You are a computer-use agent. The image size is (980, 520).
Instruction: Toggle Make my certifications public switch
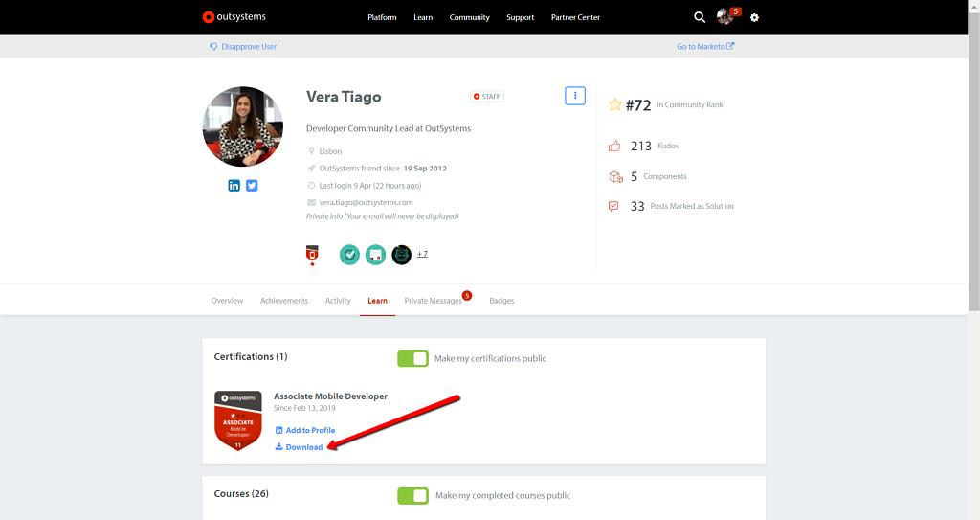pyautogui.click(x=412, y=358)
